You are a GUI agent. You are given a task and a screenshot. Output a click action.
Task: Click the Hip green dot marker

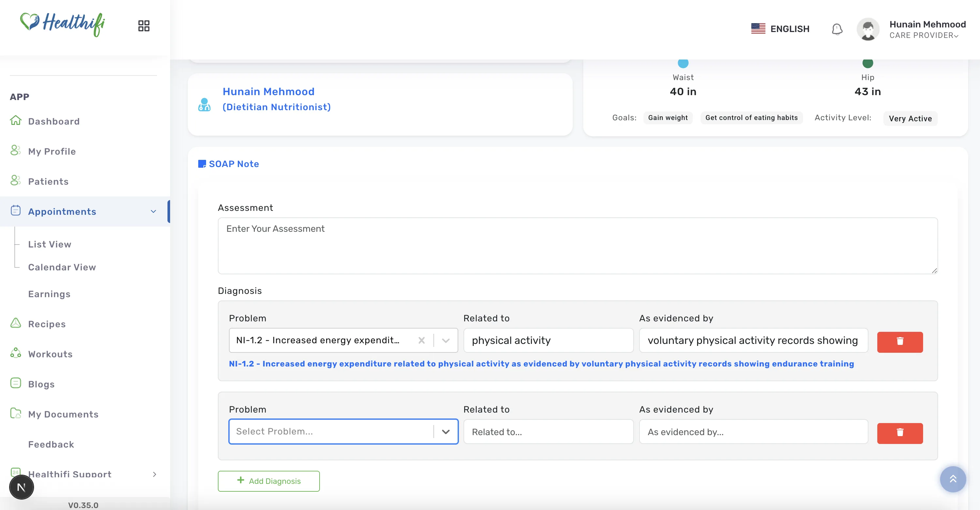868,63
